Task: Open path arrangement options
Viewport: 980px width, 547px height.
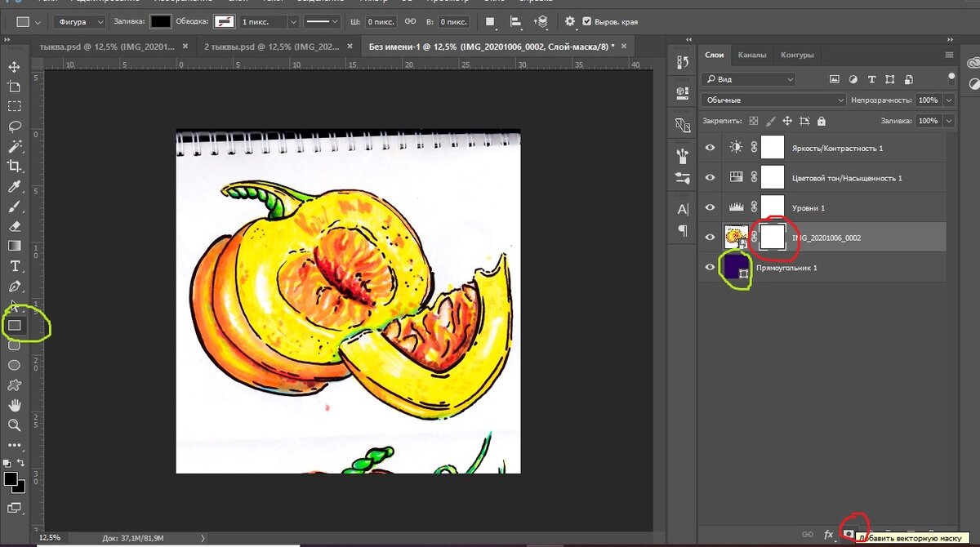Action: pyautogui.click(x=541, y=21)
